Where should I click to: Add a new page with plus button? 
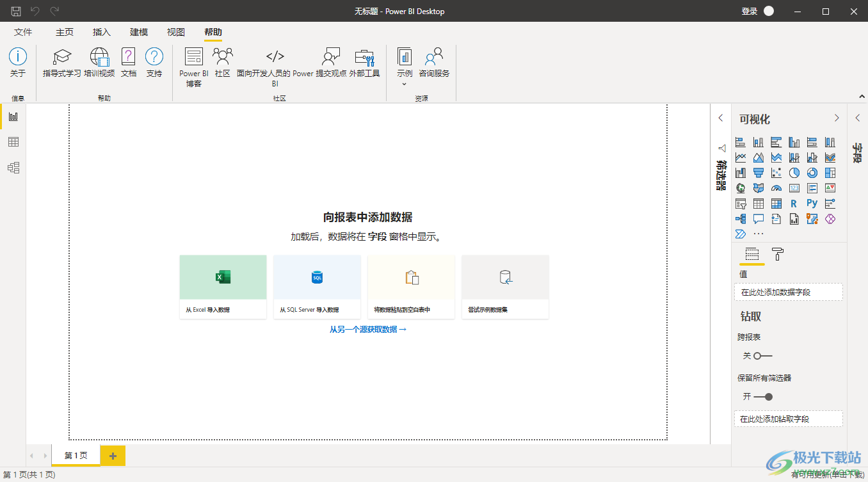113,456
